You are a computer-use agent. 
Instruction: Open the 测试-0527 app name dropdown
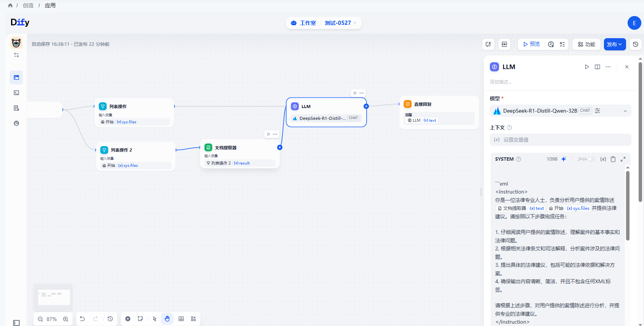point(340,23)
